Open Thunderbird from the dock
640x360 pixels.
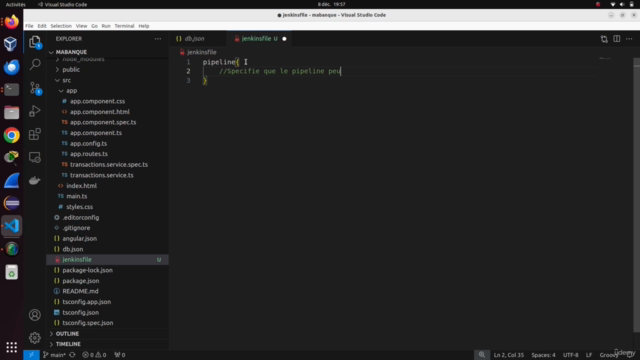(x=11, y=67)
